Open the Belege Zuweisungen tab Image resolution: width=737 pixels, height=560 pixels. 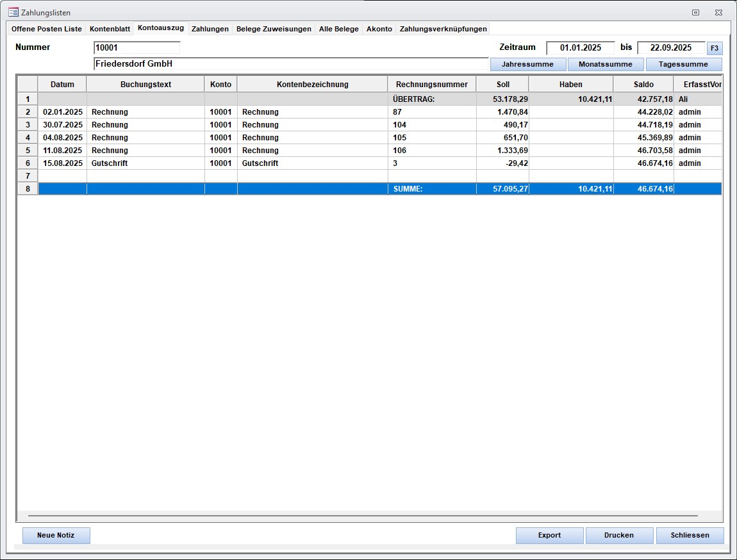(274, 29)
